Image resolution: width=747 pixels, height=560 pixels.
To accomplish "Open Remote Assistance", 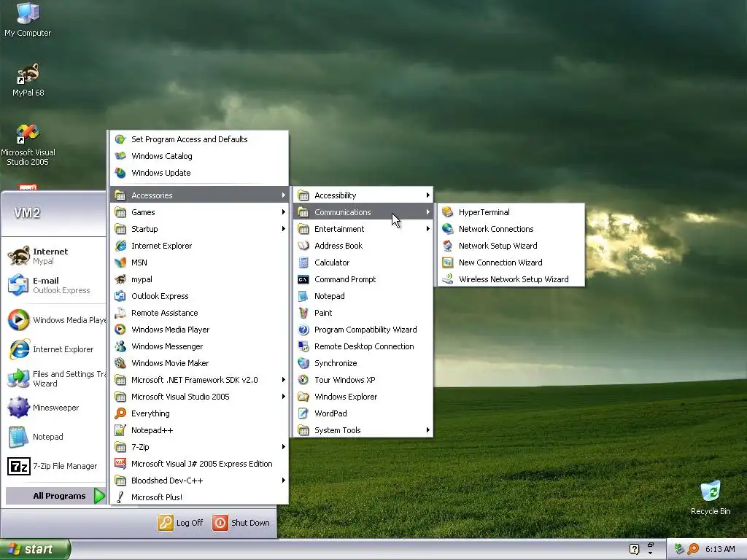I will point(199,313).
